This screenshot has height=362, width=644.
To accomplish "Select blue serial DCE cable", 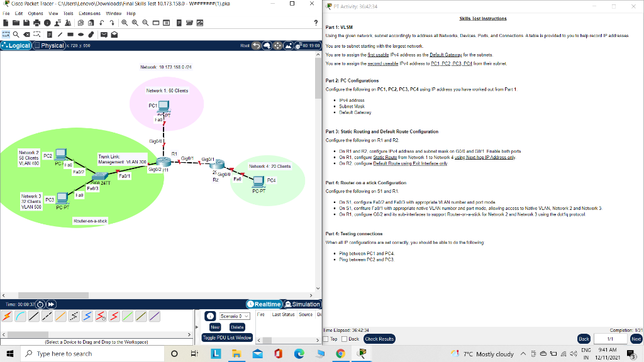I will point(87,317).
